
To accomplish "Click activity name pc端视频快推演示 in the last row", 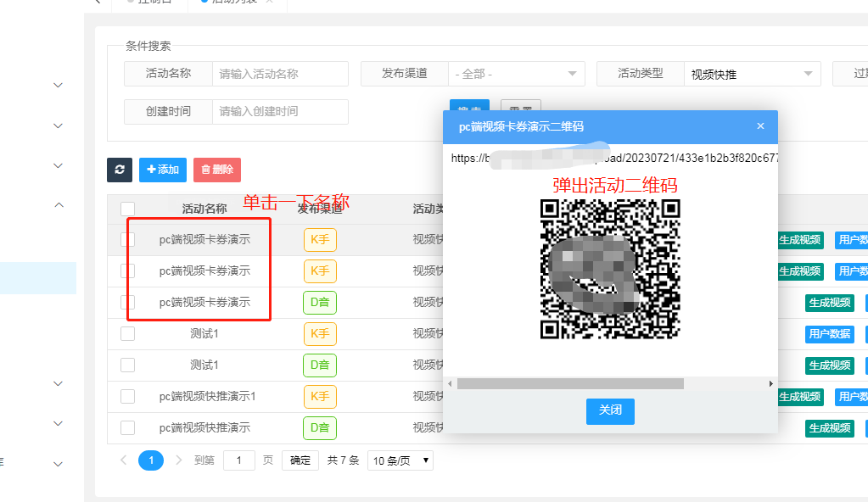I will [x=204, y=428].
